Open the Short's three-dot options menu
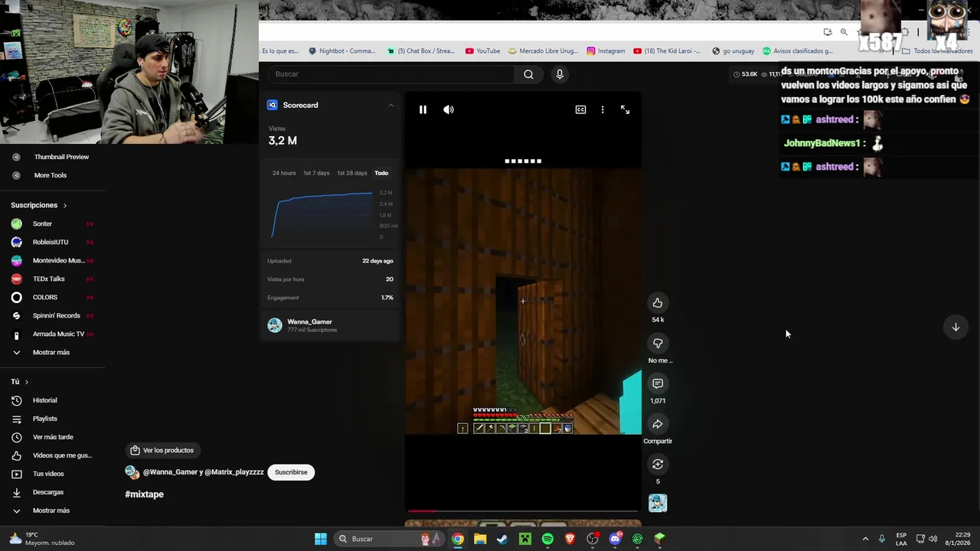The width and height of the screenshot is (980, 551). tap(603, 109)
